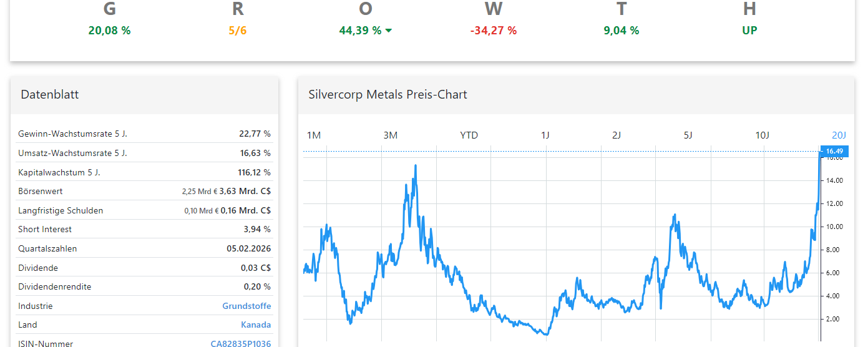This screenshot has height=347, width=868.
Task: Select the 1J timeframe
Action: click(x=545, y=135)
